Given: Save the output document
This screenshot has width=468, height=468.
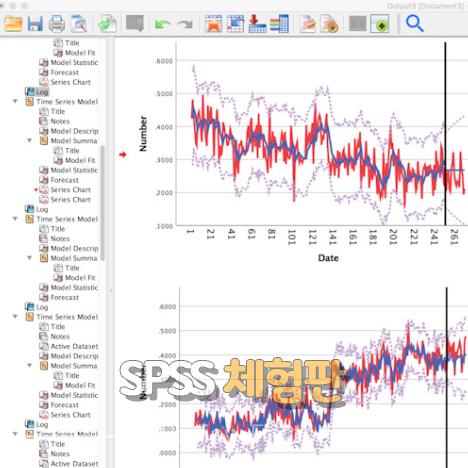Looking at the screenshot, I should tap(35, 24).
